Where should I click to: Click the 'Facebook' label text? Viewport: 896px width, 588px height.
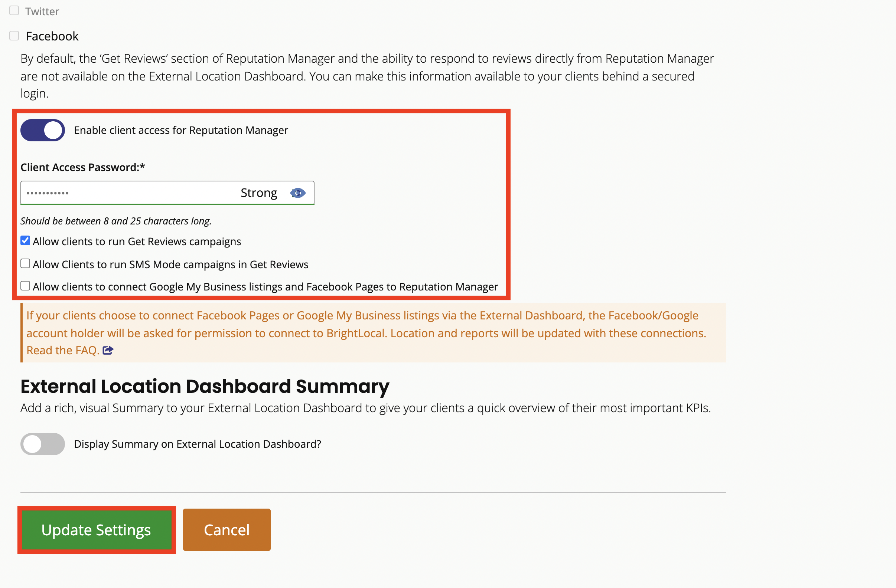click(x=52, y=36)
